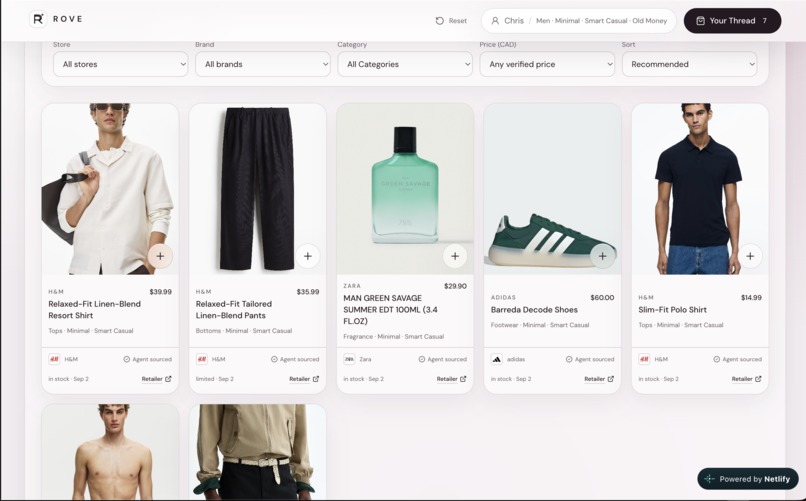Image resolution: width=806 pixels, height=501 pixels.
Task: Click adidas logo on Barreda shoes card
Action: tap(497, 359)
